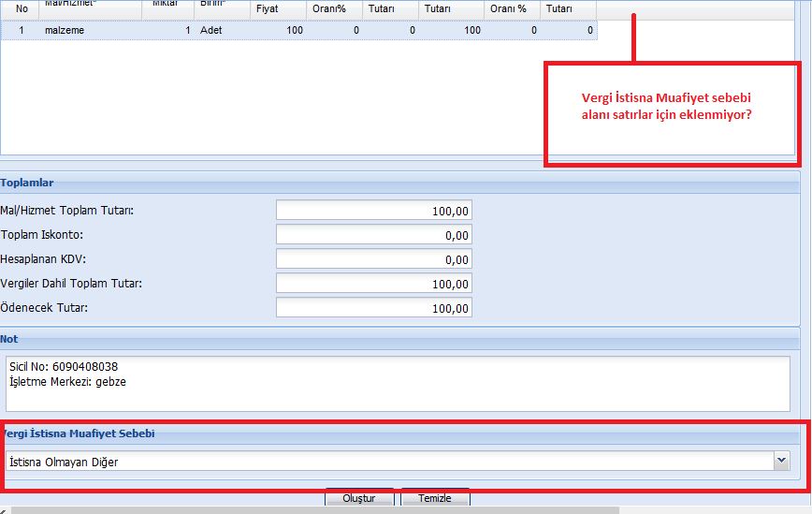Click the Toplamlar section header
812x514 pixels.
(28, 184)
